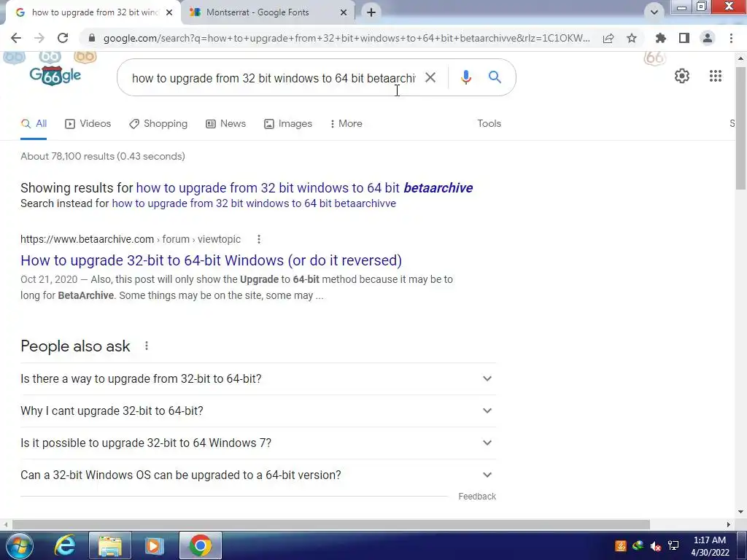Open Windows Media Player from taskbar
The height and width of the screenshot is (560, 747).
154,545
